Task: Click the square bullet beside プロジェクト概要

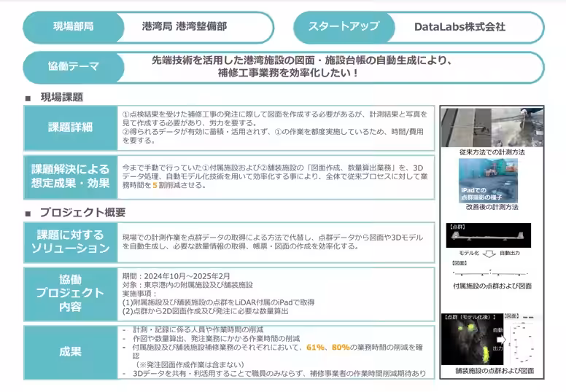Action: pyautogui.click(x=28, y=213)
